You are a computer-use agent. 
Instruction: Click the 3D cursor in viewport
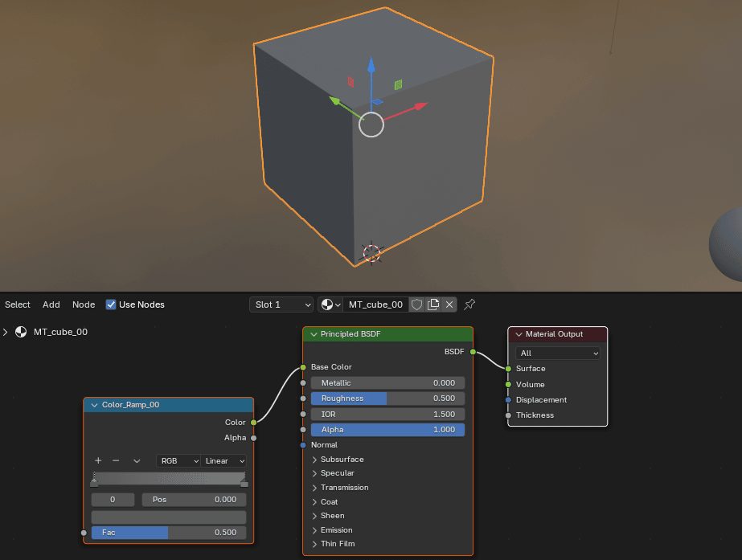(x=371, y=253)
